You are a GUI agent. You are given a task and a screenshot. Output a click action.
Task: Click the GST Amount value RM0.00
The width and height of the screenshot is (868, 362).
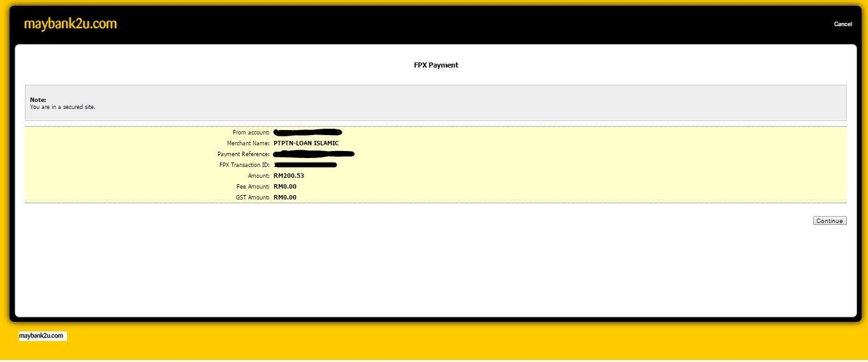285,198
